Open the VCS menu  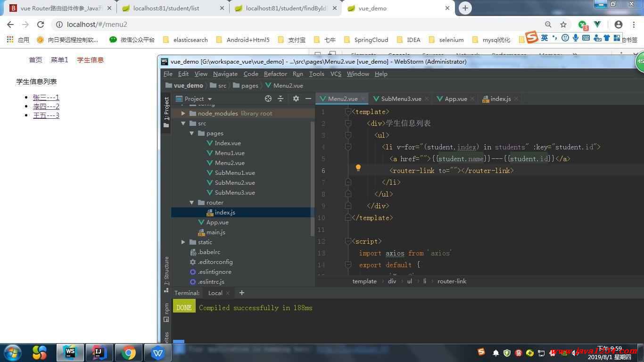point(336,74)
